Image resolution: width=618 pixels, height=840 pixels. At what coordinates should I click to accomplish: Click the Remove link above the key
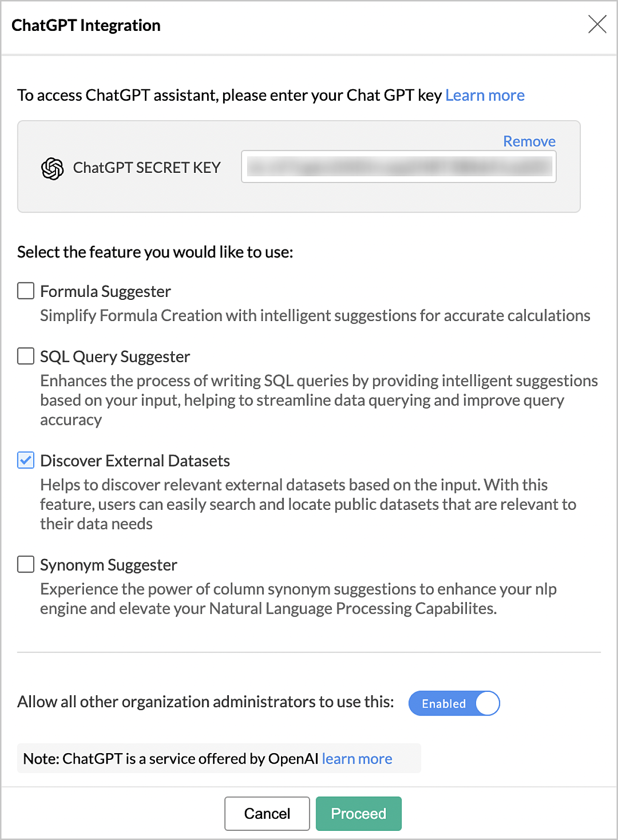point(529,141)
